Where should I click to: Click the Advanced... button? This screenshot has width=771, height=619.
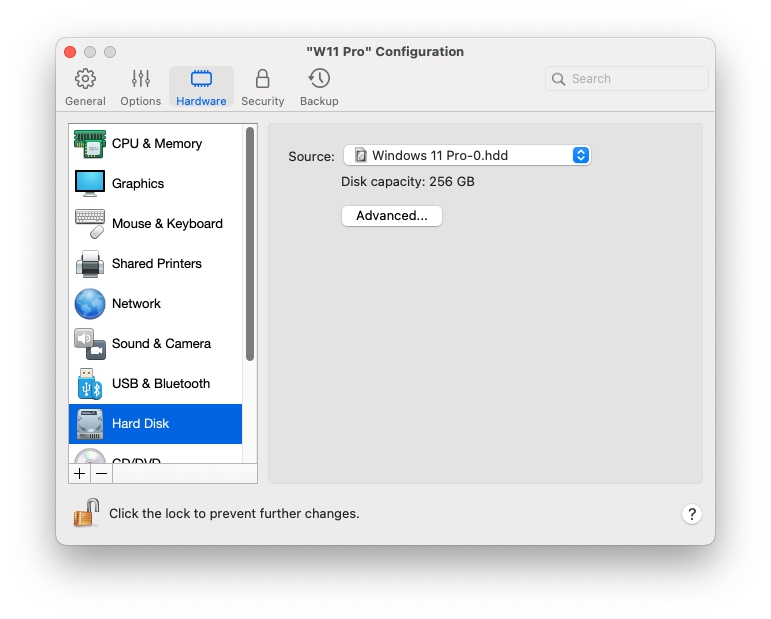[x=391, y=216]
